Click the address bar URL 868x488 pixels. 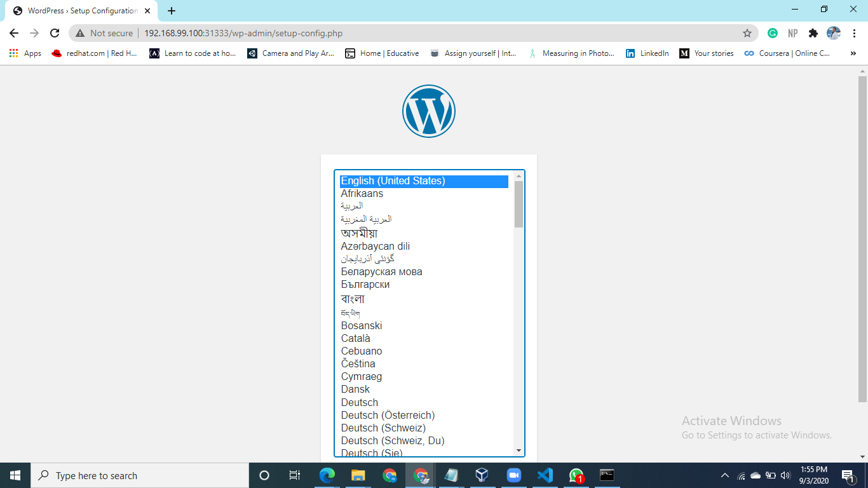(x=243, y=33)
